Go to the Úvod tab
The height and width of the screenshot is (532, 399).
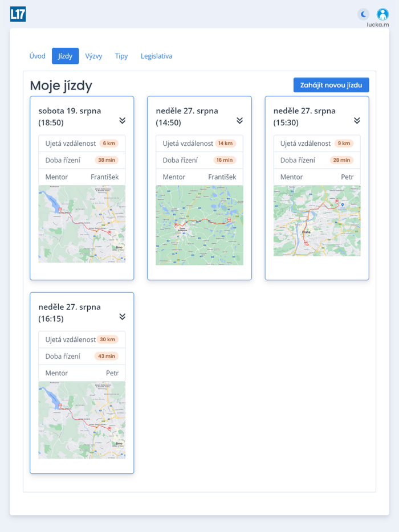pos(38,56)
